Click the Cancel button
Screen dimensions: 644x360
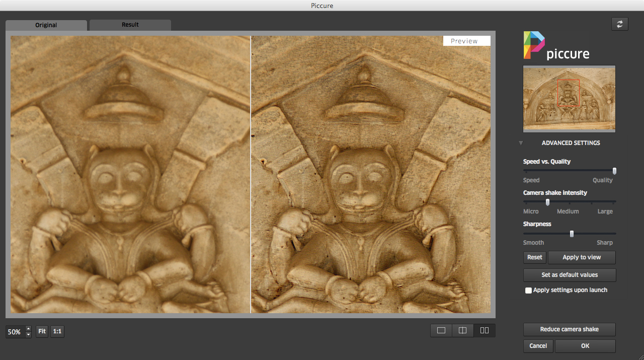[538, 346]
